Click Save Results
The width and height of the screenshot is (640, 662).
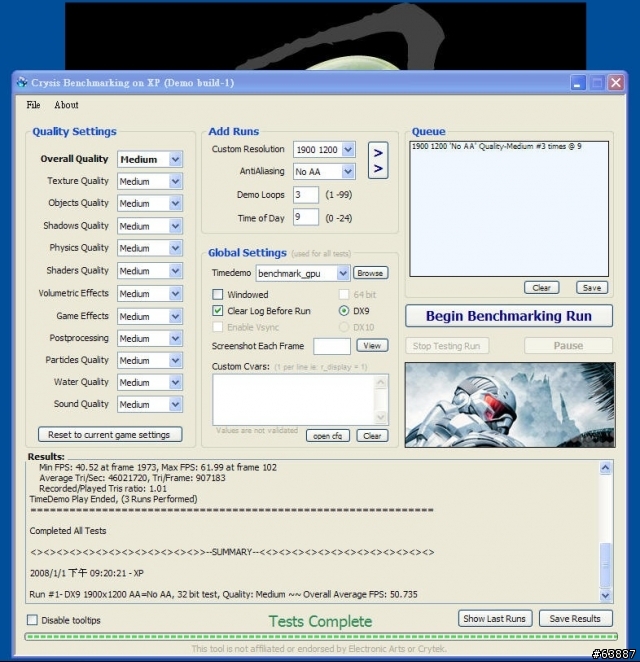(575, 619)
